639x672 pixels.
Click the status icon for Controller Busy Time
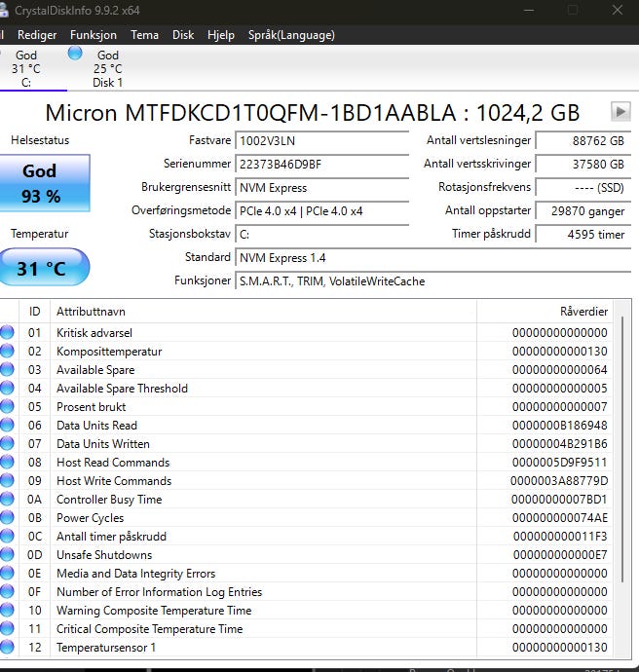[7, 499]
